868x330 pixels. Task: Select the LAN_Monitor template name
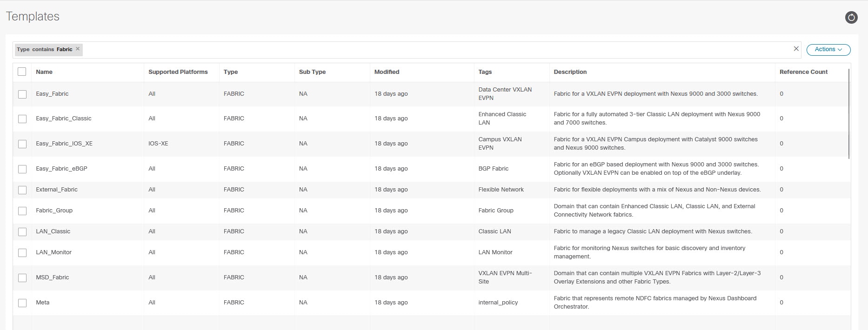(54, 252)
